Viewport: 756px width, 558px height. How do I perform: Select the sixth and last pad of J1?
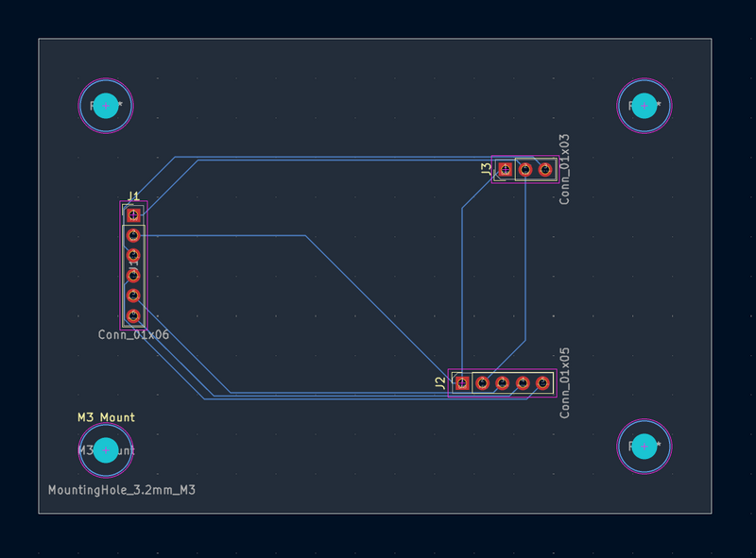coord(133,315)
